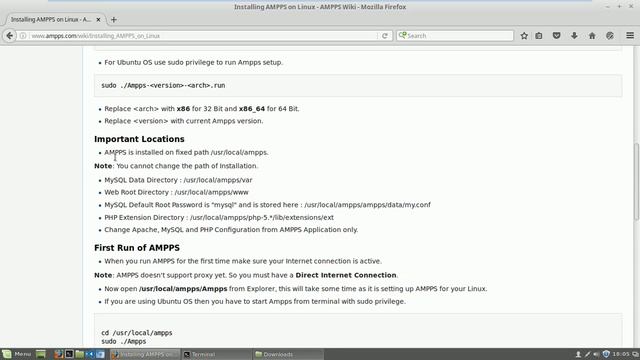Click the First Run of AMPPS heading
The width and height of the screenshot is (640, 360).
pos(137,248)
